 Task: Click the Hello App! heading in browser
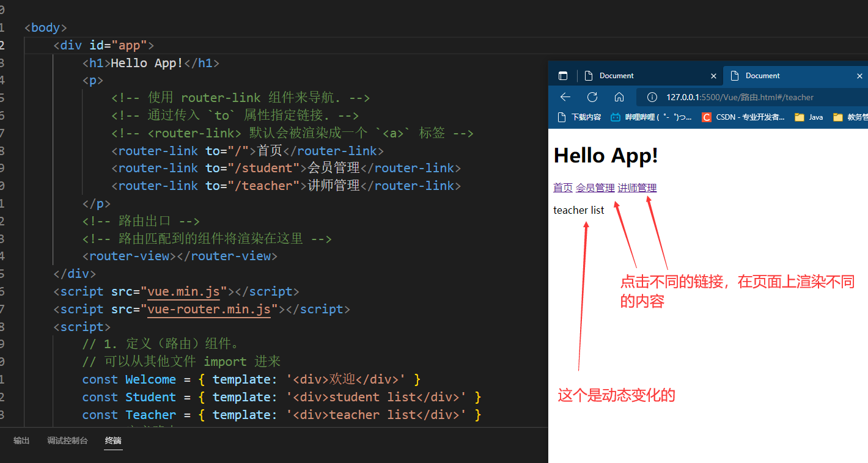pos(606,156)
